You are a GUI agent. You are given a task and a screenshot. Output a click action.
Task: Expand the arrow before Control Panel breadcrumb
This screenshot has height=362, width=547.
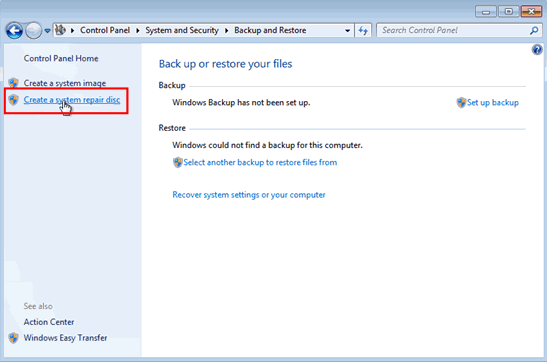tap(73, 31)
